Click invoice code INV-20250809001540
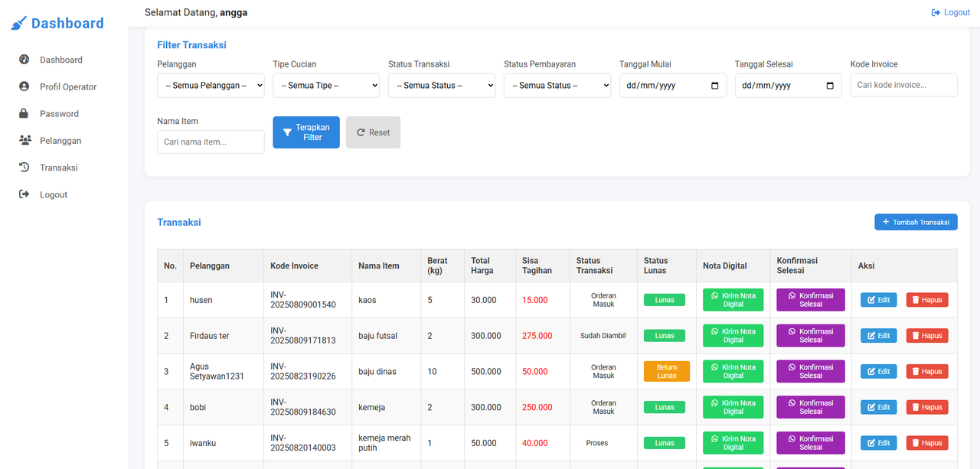The image size is (980, 469). (x=303, y=300)
